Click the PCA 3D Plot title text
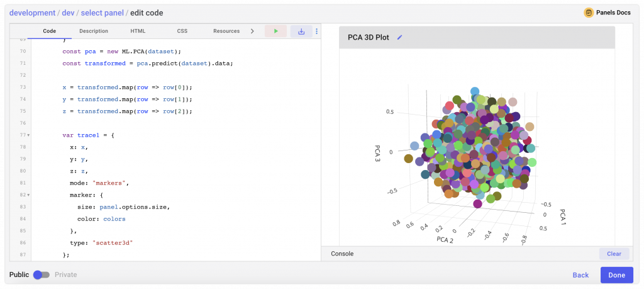 coord(369,37)
